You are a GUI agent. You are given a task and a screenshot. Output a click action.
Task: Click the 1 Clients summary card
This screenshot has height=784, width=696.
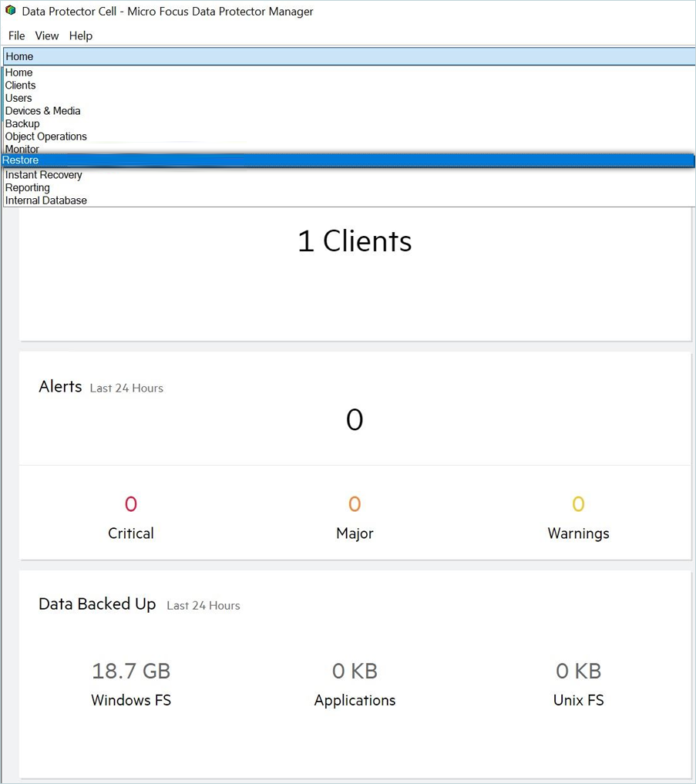(x=355, y=241)
